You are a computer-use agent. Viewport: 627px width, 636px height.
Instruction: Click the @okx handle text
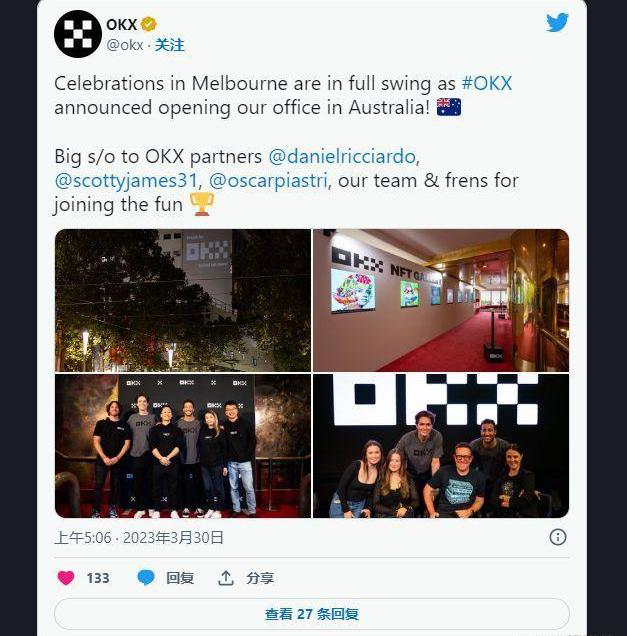click(125, 45)
